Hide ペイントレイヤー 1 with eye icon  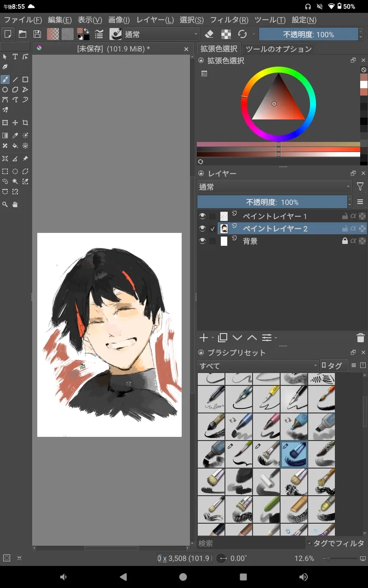pos(202,216)
